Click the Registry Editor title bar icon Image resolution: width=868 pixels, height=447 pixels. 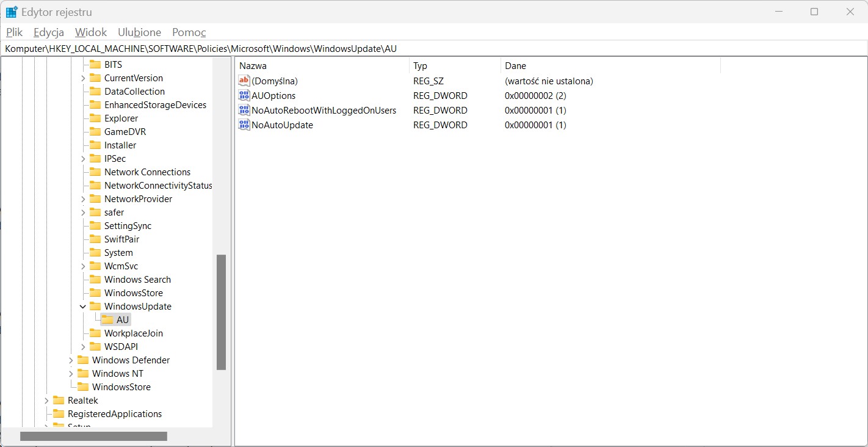point(12,12)
